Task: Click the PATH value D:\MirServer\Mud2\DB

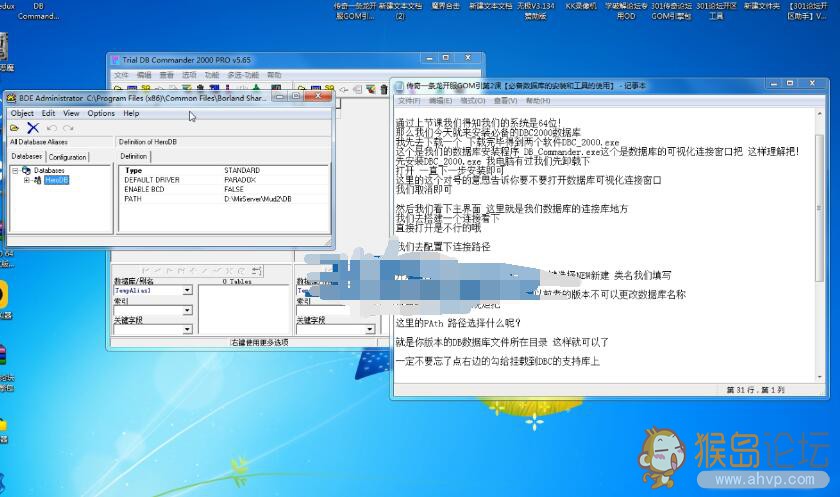Action: (258, 199)
